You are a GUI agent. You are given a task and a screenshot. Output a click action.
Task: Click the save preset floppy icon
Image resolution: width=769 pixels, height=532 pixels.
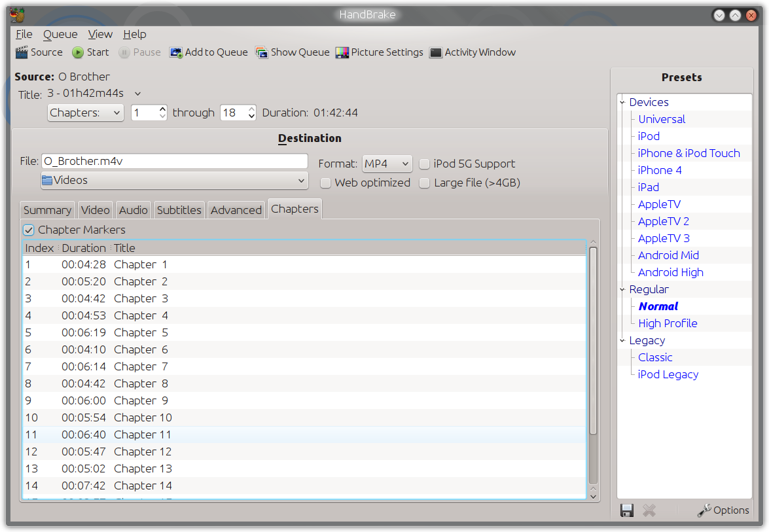[x=627, y=510]
